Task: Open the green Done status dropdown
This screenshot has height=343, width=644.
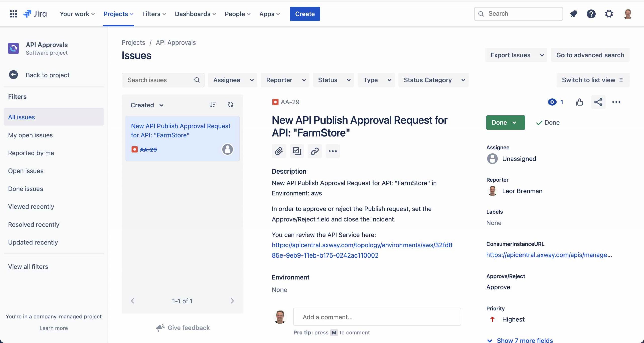Action: coord(505,122)
